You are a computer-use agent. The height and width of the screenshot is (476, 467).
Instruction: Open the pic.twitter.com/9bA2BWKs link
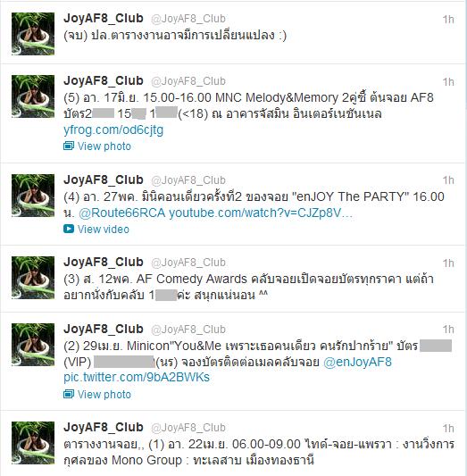coord(137,378)
